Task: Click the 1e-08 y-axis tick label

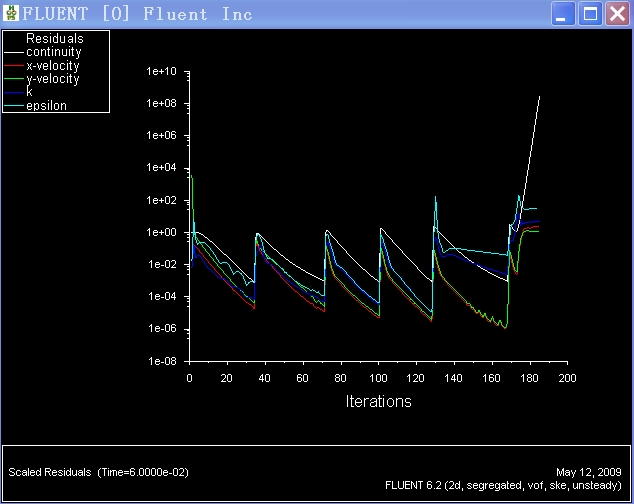Action: click(161, 361)
